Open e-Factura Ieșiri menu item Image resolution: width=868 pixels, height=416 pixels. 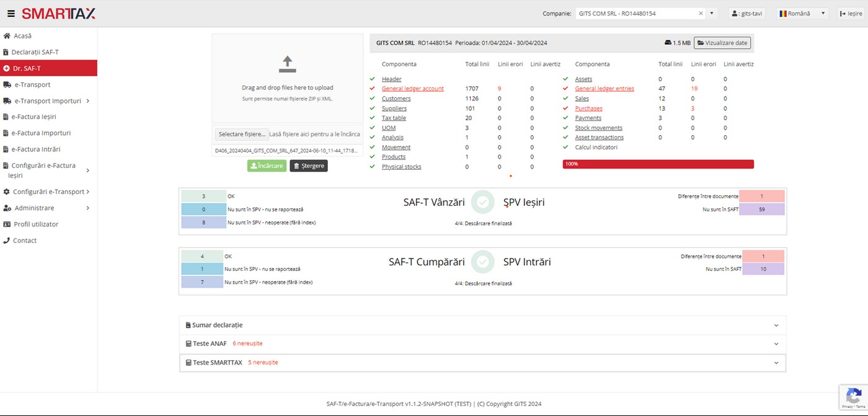point(48,117)
